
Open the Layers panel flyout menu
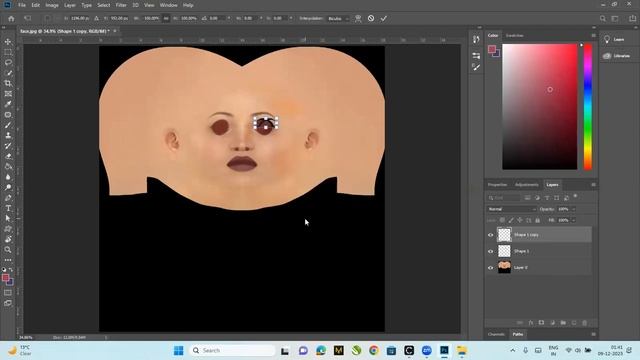point(593,185)
